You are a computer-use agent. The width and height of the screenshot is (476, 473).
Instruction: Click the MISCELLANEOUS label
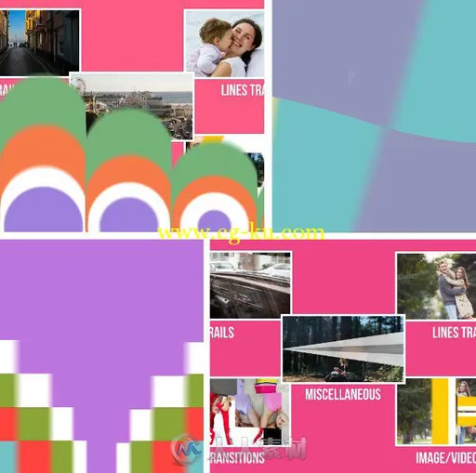click(x=343, y=395)
